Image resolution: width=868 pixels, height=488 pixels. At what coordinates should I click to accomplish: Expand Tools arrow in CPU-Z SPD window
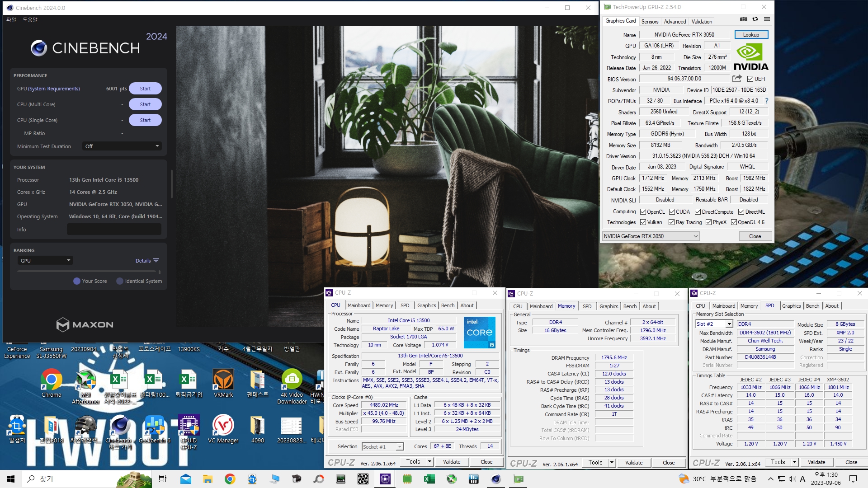point(794,462)
